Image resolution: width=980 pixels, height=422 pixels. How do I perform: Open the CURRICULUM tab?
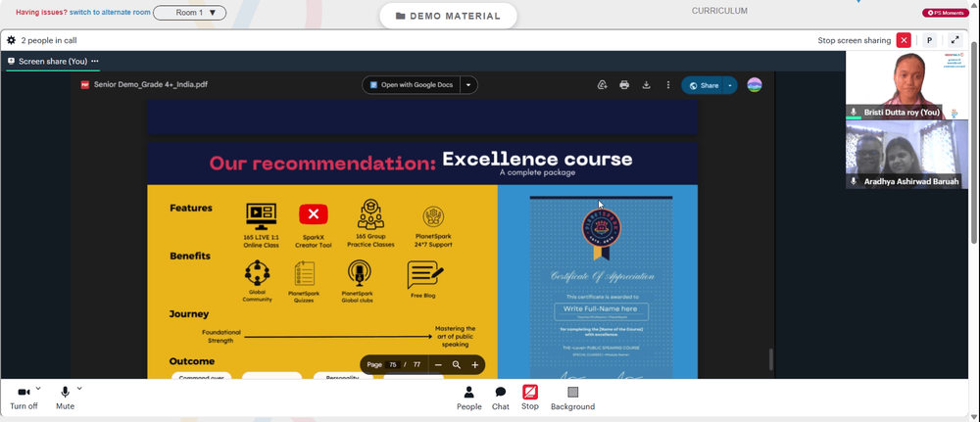pos(719,11)
